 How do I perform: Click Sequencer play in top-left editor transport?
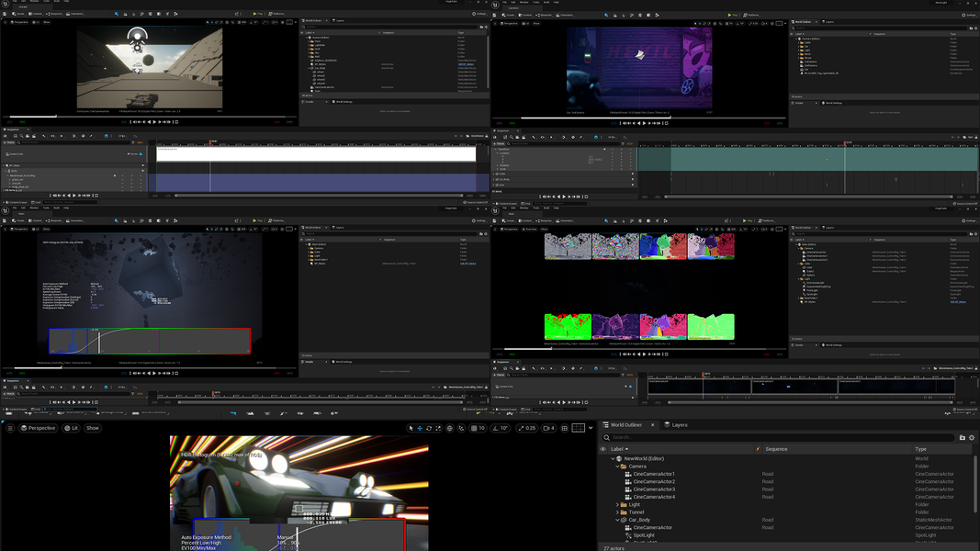(x=73, y=195)
